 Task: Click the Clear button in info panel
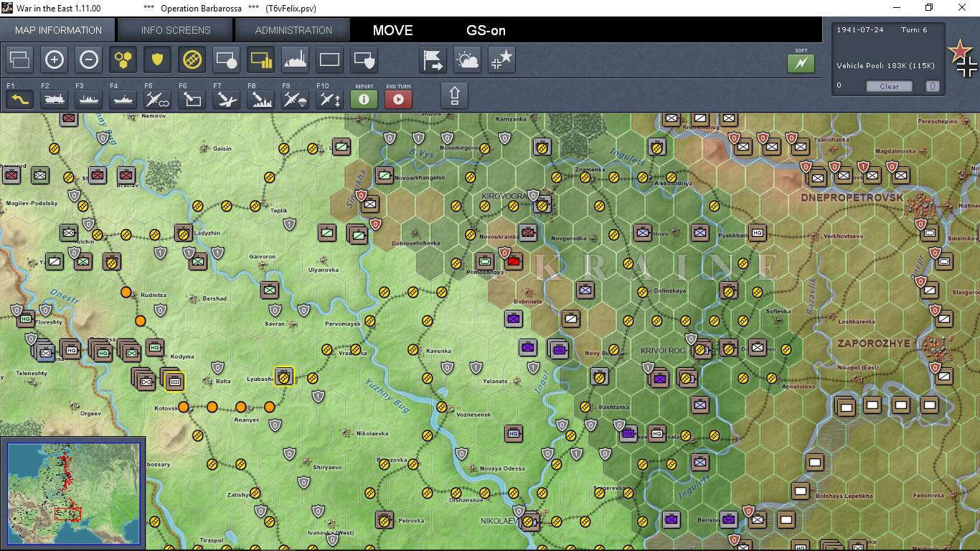tap(889, 86)
